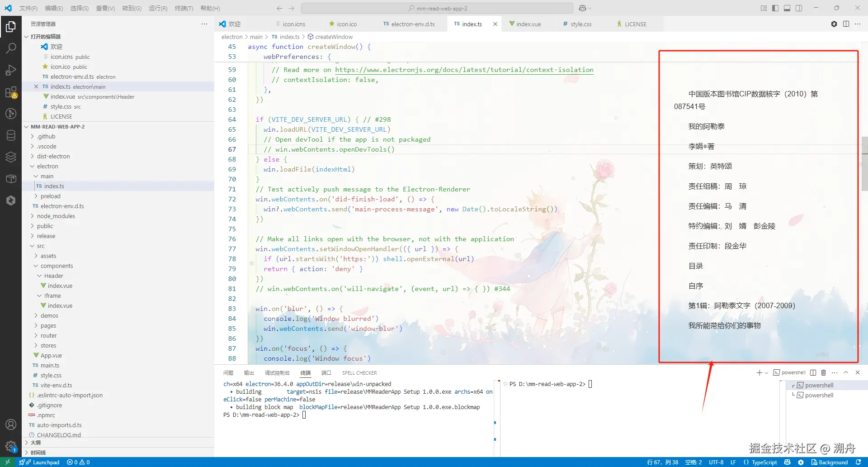Collapse the components folder

point(57,266)
